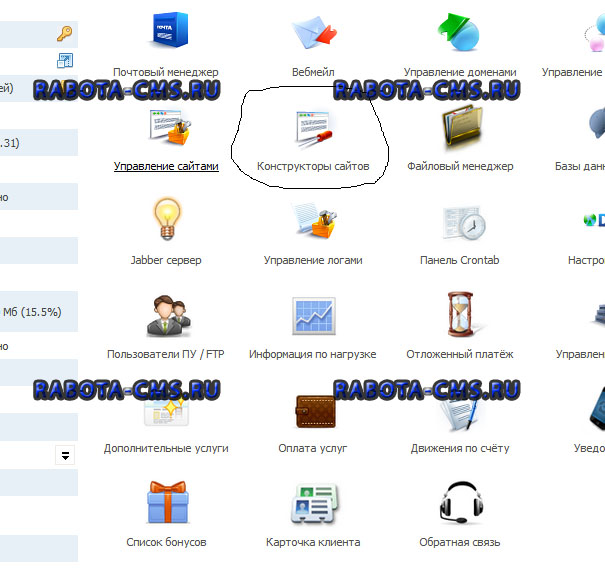Click the key icon in the sidebar
The width and height of the screenshot is (605, 573).
click(64, 34)
